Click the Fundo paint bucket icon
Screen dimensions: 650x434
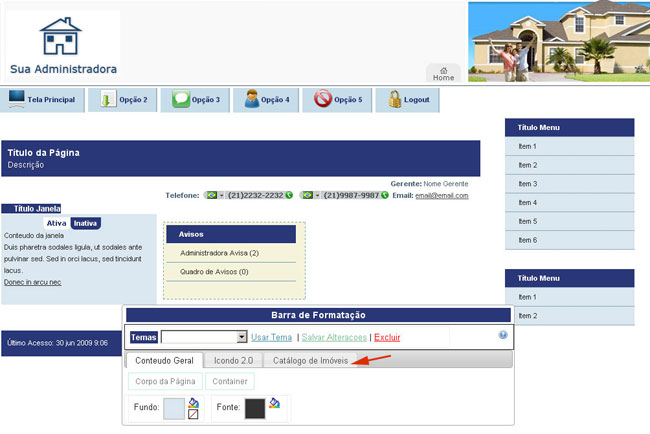click(193, 402)
